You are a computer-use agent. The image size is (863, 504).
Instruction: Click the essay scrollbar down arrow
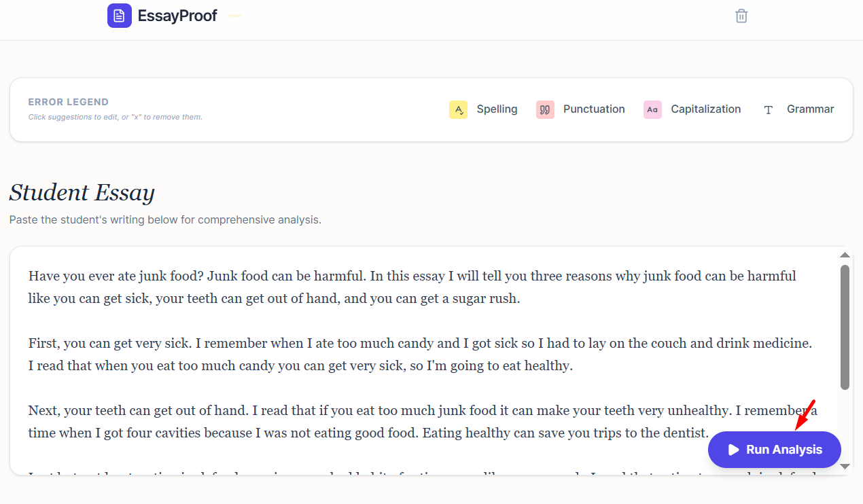coord(845,466)
